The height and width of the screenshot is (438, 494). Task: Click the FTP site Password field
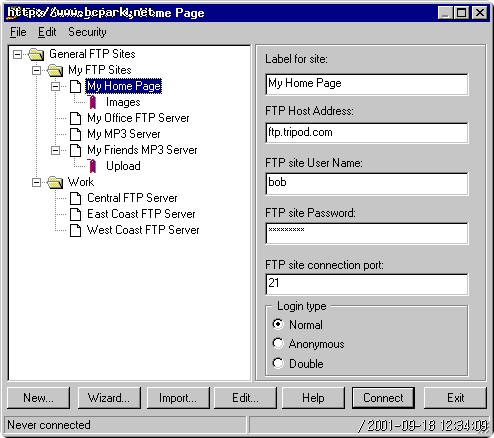click(x=367, y=233)
